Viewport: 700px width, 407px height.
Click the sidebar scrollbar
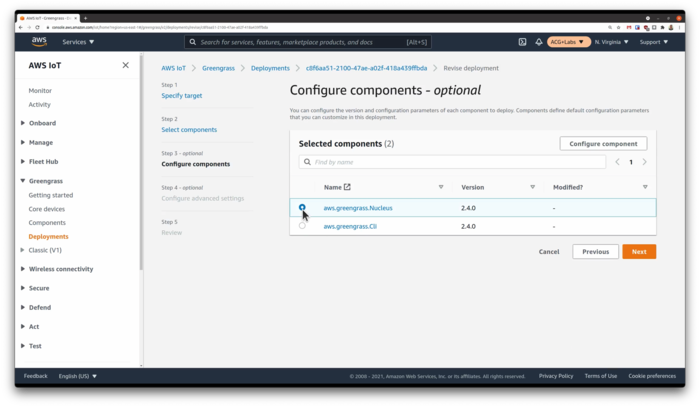141,163
